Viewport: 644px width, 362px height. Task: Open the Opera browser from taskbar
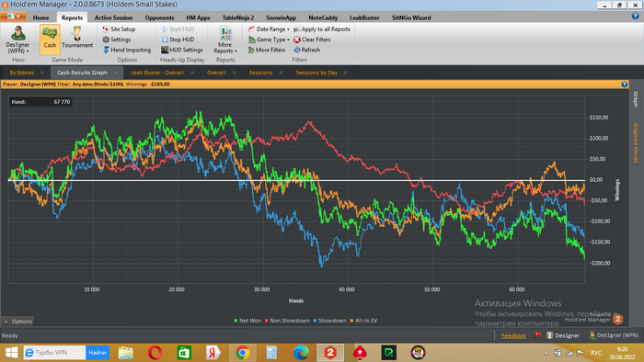click(155, 353)
